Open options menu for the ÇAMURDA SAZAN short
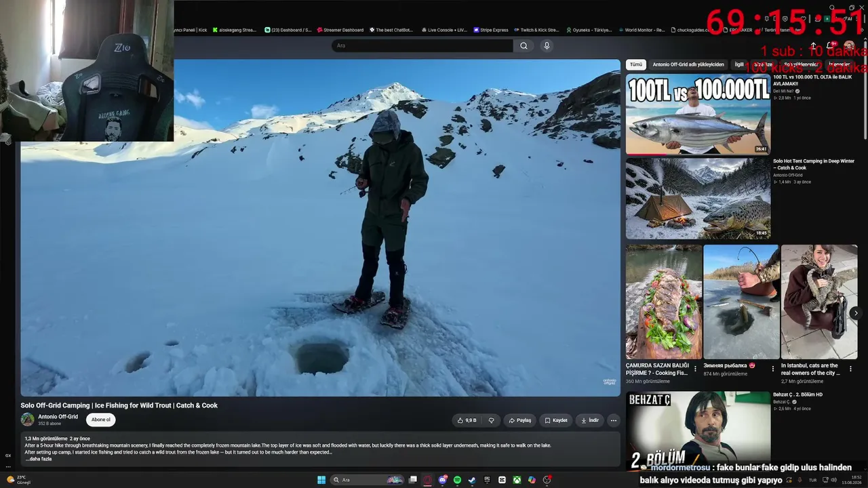Screen dimensions: 868x488 (x=695, y=369)
